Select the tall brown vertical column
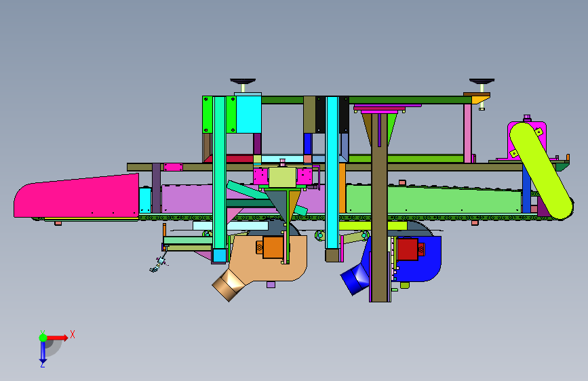The width and height of the screenshot is (588, 381). pyautogui.click(x=379, y=208)
